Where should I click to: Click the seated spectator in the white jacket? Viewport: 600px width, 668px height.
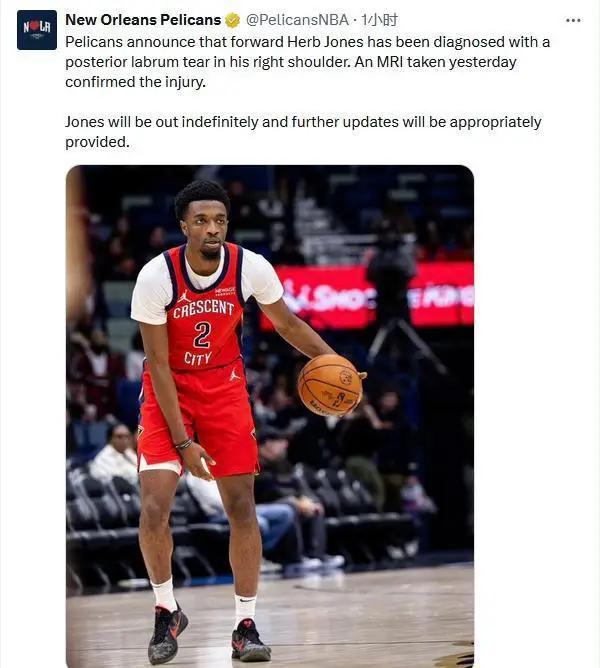[x=115, y=456]
